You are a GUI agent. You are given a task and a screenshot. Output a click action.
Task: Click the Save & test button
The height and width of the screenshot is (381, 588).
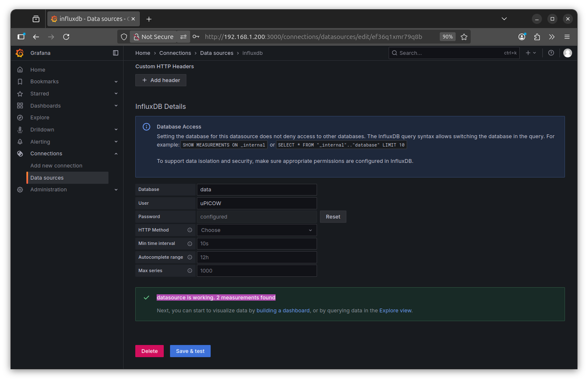pos(190,351)
